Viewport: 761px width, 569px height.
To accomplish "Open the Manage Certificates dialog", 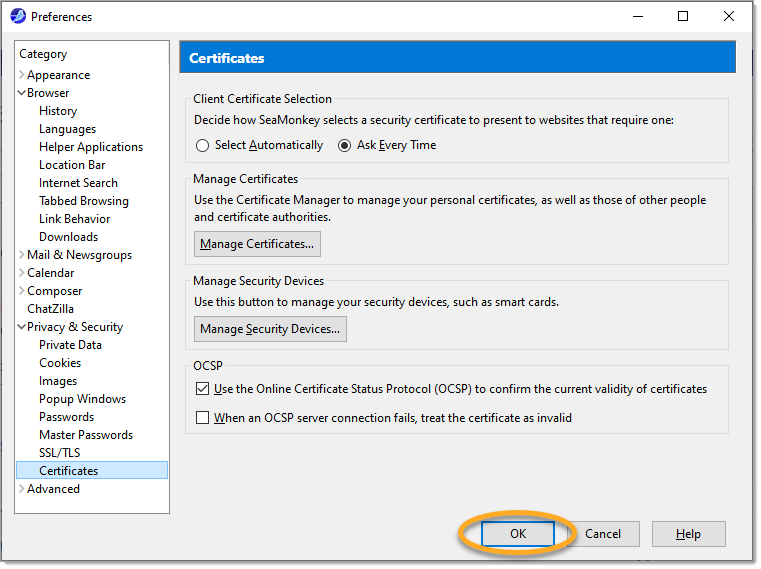I will [x=257, y=244].
